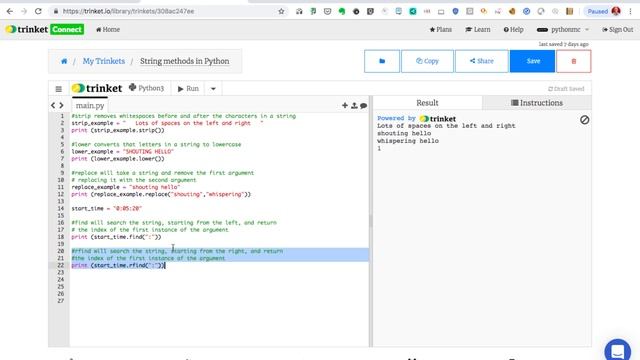Click Sign Out

click(618, 29)
